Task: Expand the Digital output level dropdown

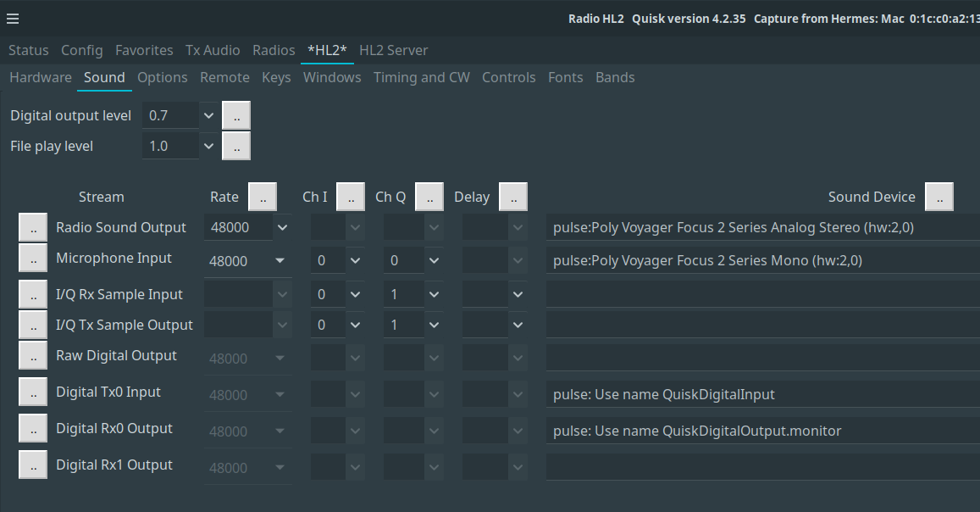Action: pyautogui.click(x=208, y=115)
